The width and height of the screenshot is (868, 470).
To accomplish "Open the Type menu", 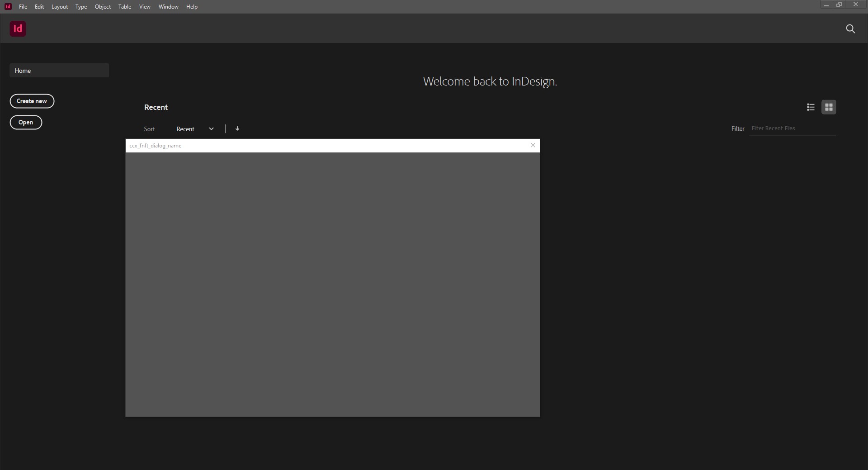I will 81,7.
